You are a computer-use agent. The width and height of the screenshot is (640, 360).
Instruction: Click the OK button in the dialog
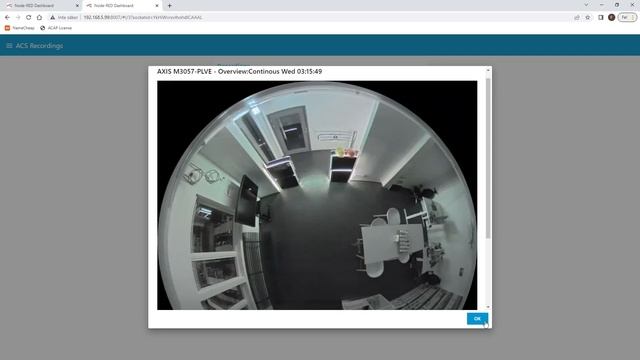[x=477, y=319]
